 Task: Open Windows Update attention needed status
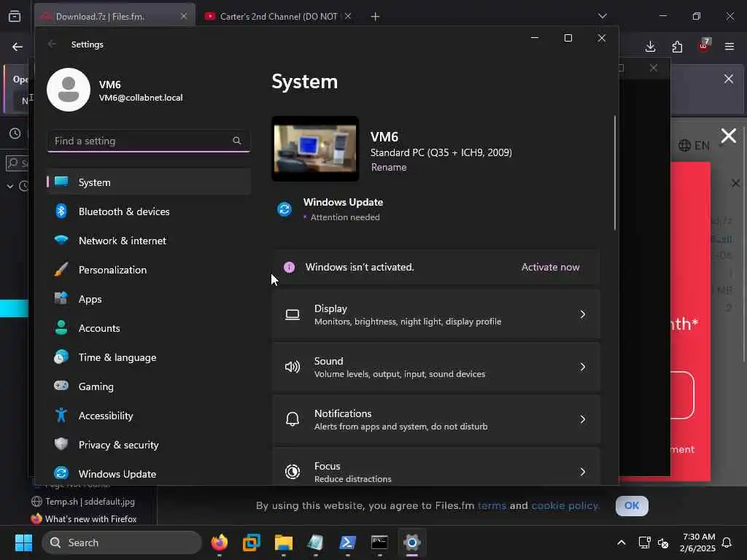click(343, 209)
